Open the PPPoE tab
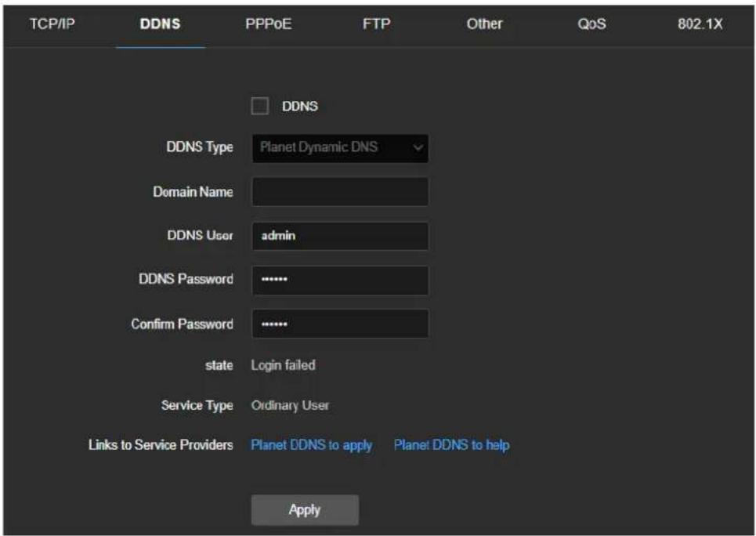Image resolution: width=756 pixels, height=536 pixels. click(x=269, y=24)
